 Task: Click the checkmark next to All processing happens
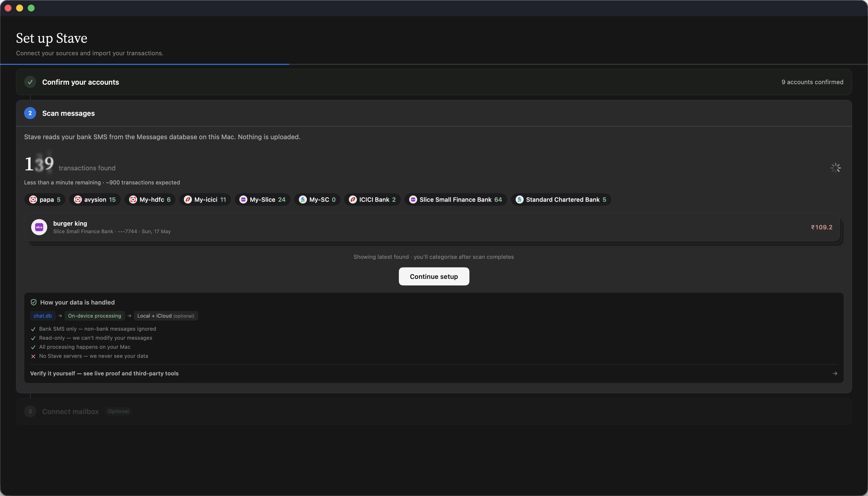point(33,347)
